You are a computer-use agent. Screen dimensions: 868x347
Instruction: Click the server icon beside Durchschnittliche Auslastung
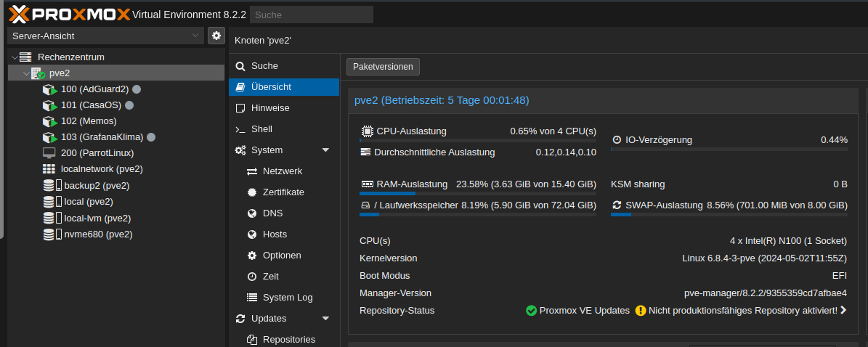coord(365,152)
